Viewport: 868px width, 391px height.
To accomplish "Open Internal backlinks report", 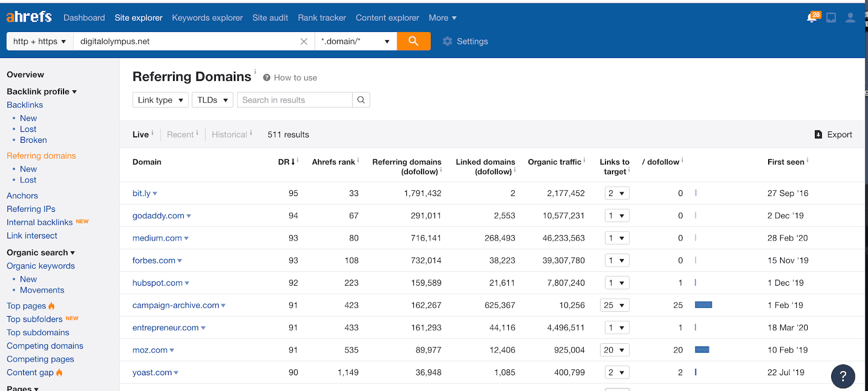I will 40,222.
